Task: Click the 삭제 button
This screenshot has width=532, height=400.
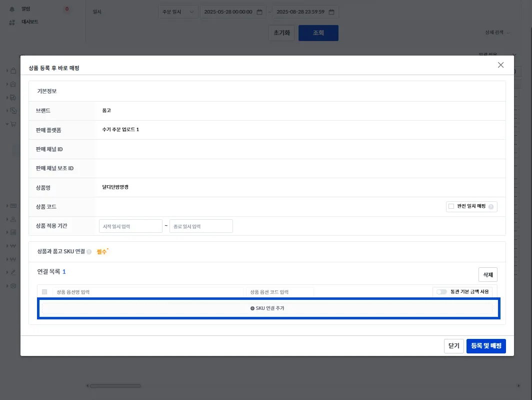Action: (x=488, y=275)
